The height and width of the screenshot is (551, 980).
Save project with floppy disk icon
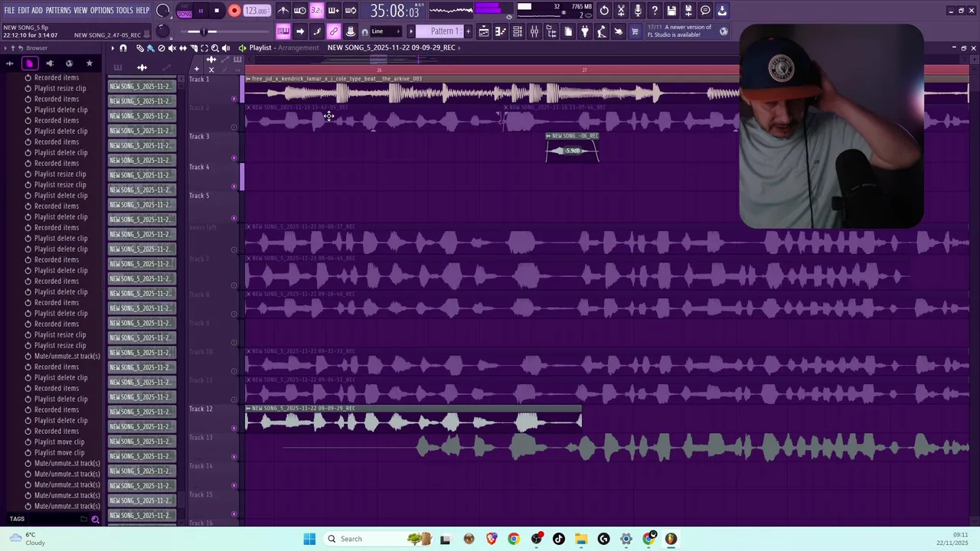tap(671, 10)
